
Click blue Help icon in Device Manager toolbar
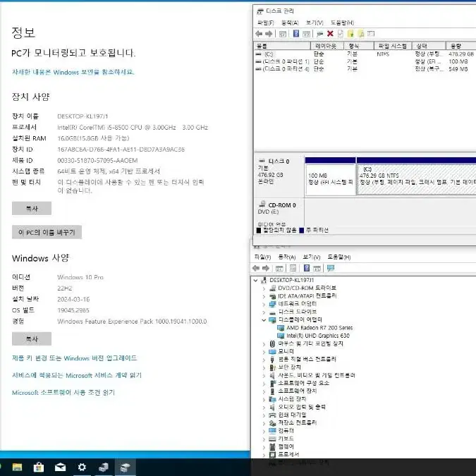click(307, 268)
